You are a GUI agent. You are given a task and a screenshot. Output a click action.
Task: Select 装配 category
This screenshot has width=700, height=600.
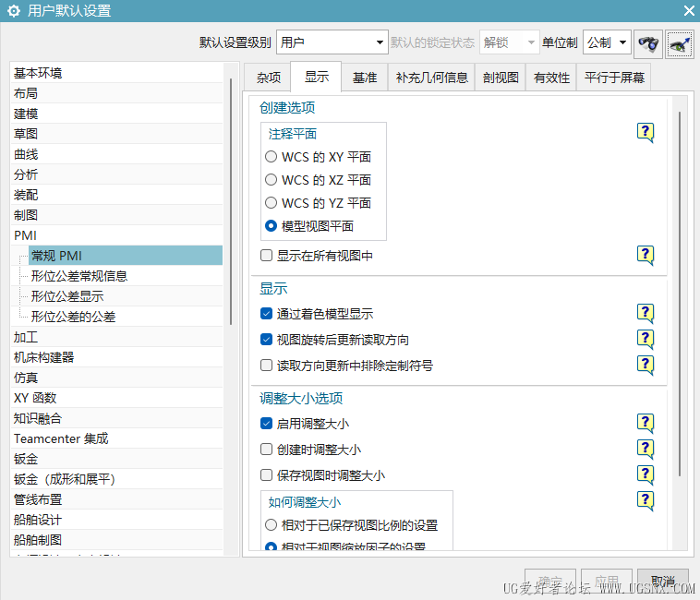pos(117,195)
